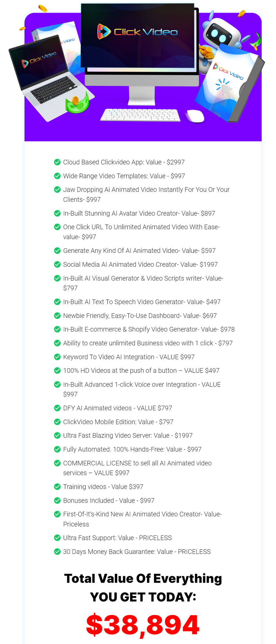Click the checkmark beside 30 Days Money Back Guarantee
276x644 pixels.
57,552
